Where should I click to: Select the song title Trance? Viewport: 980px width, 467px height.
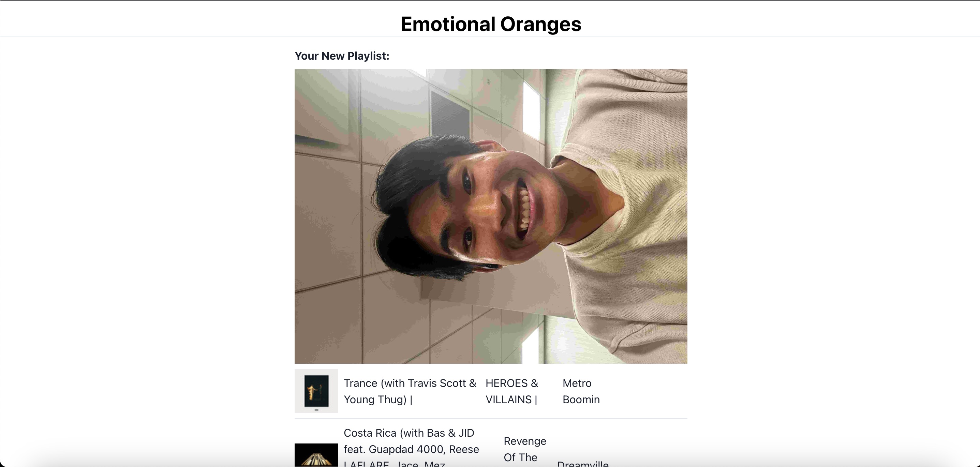tap(361, 383)
